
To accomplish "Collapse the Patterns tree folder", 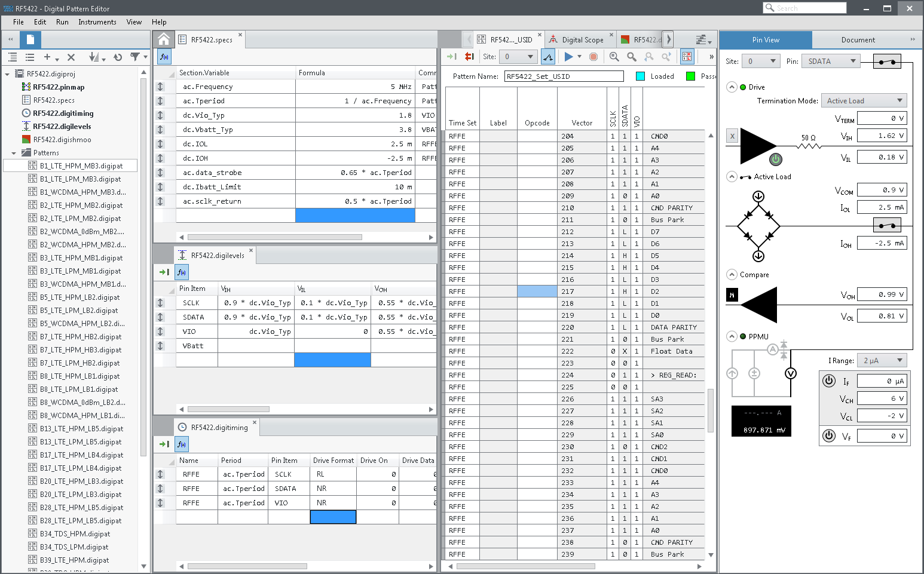I will click(14, 153).
